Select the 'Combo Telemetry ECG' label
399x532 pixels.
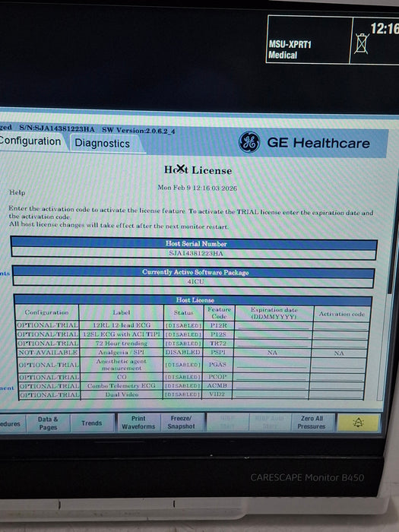122,386
